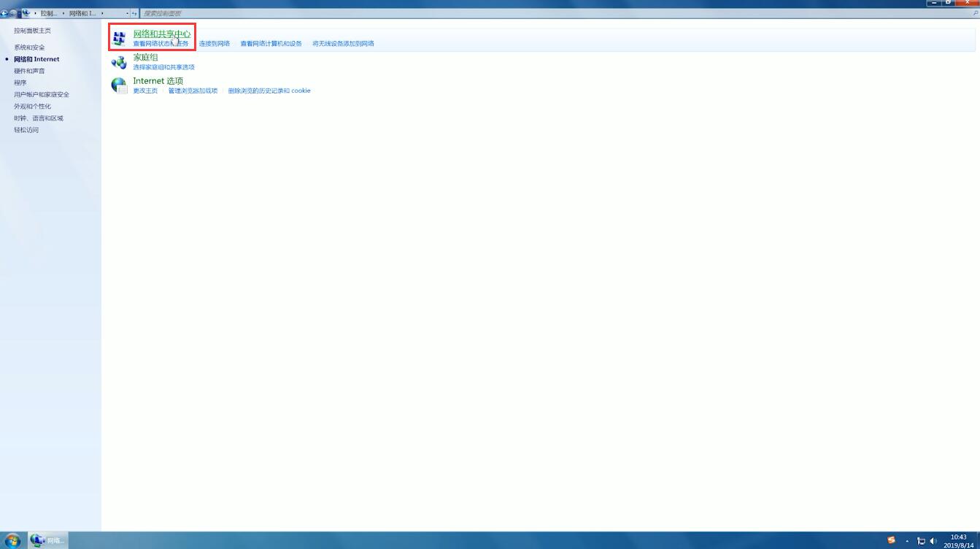Click the 更改主页 link
This screenshot has width=980, height=549.
(145, 91)
